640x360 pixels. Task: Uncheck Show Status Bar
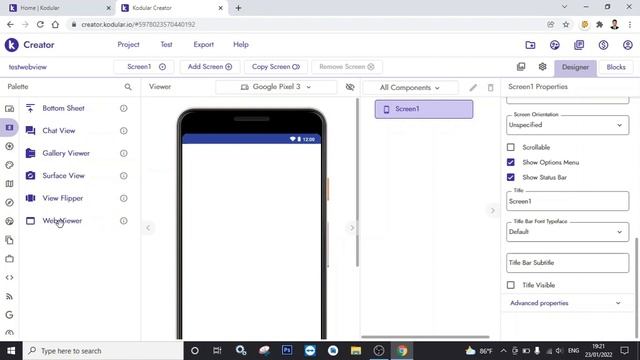511,177
